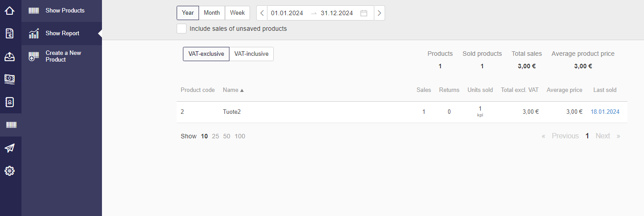
Task: Open the 18.01.2024 last sold link
Action: click(x=605, y=112)
